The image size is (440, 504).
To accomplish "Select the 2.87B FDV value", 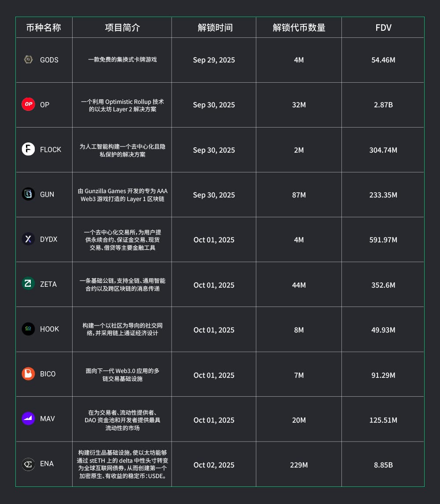I will tap(383, 105).
